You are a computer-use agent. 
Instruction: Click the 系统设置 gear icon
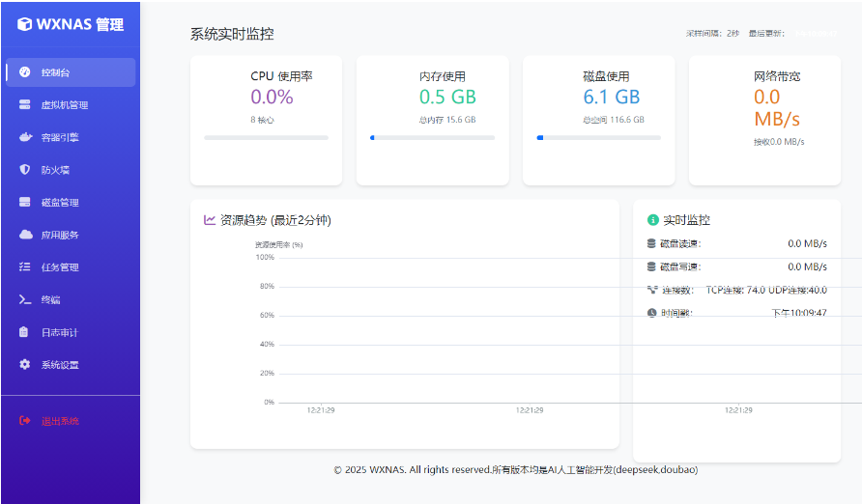(25, 364)
